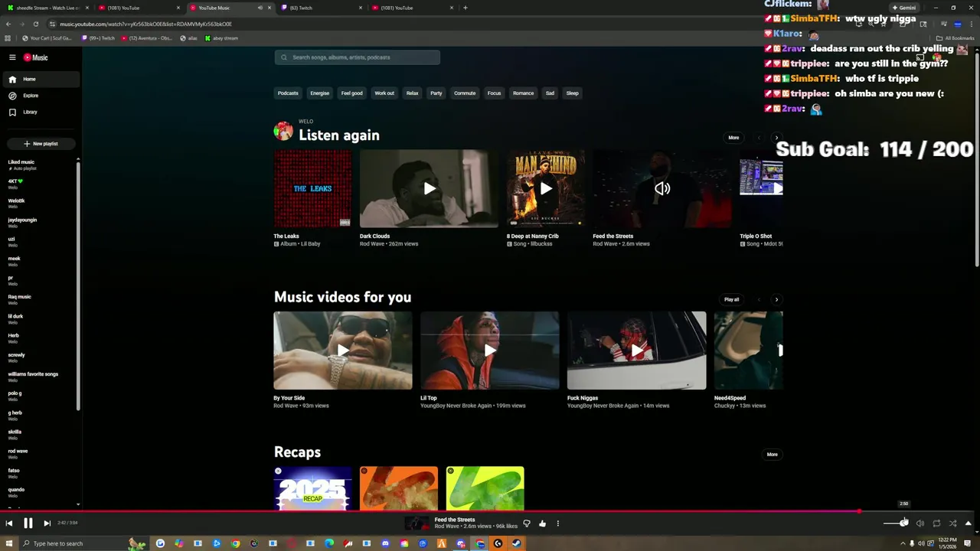The height and width of the screenshot is (551, 980).
Task: Play the Dark Clouds video
Action: click(x=429, y=188)
